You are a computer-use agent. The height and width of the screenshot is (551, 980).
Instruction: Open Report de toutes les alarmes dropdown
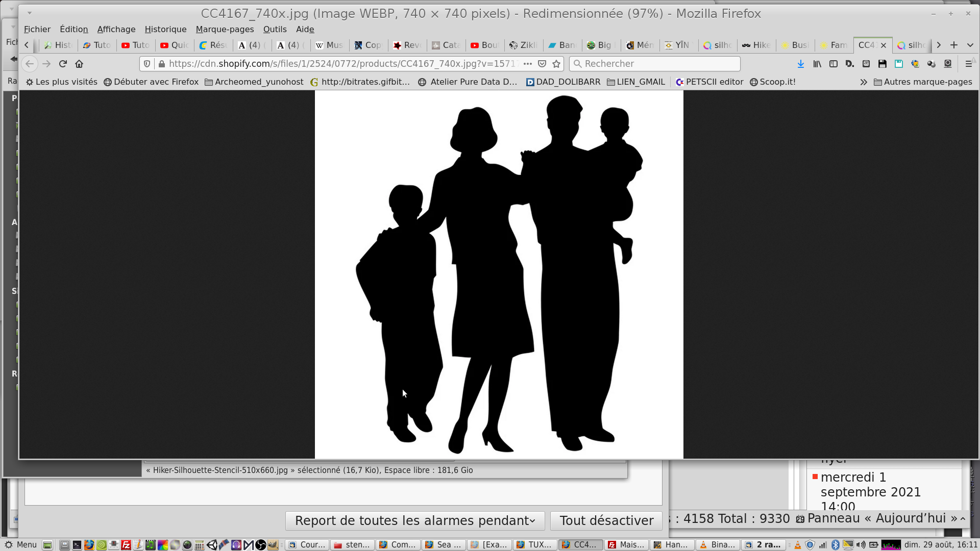point(414,520)
